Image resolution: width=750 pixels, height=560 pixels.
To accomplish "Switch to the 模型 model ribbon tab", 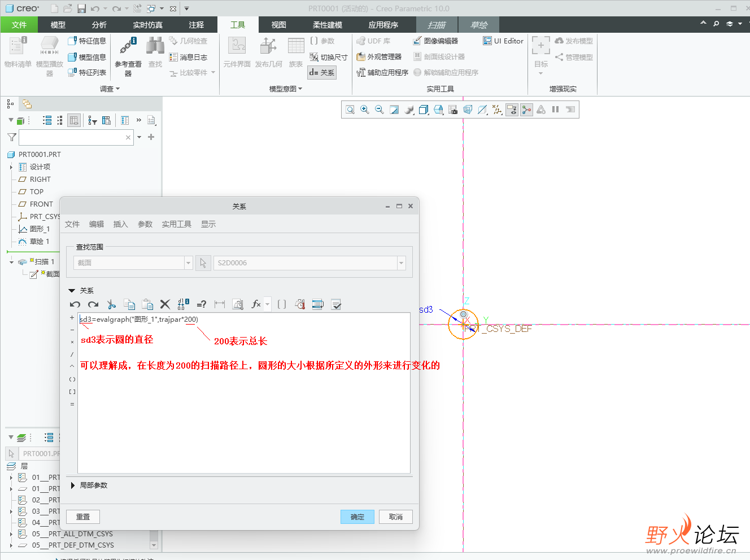I will click(58, 25).
